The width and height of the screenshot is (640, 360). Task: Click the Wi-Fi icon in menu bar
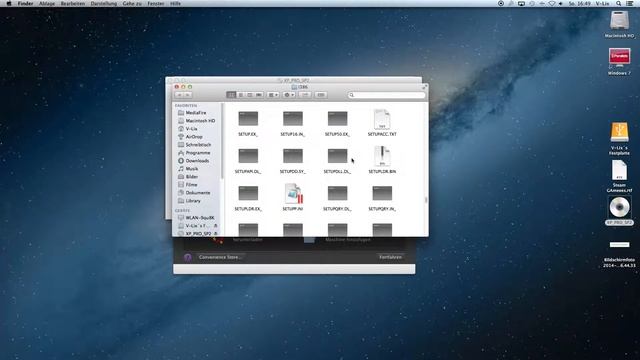click(x=551, y=3)
